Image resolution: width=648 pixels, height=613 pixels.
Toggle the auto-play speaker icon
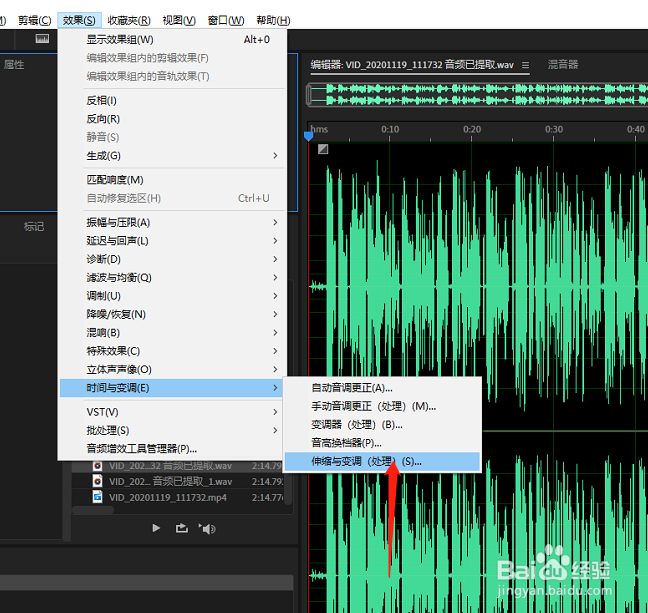click(207, 528)
